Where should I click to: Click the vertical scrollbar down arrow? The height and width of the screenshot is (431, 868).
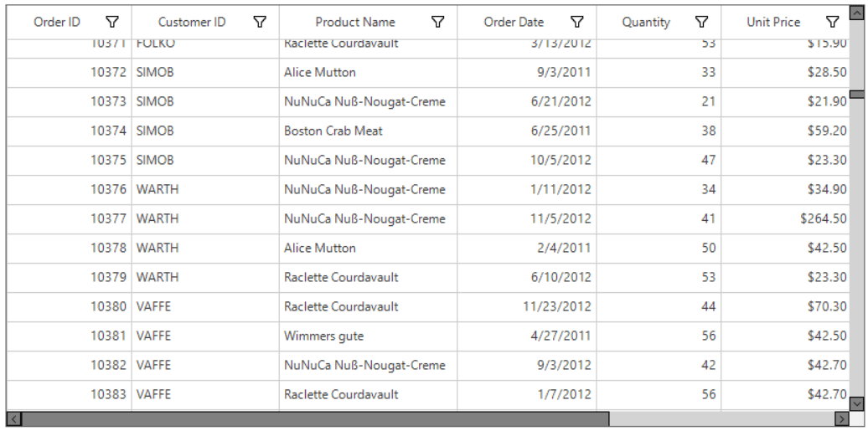point(856,403)
